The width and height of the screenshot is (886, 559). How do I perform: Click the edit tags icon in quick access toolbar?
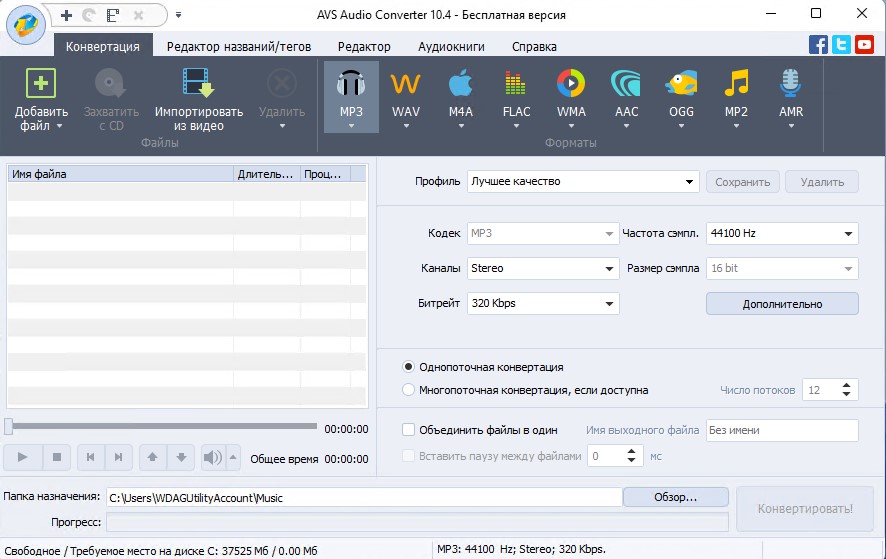[x=113, y=15]
